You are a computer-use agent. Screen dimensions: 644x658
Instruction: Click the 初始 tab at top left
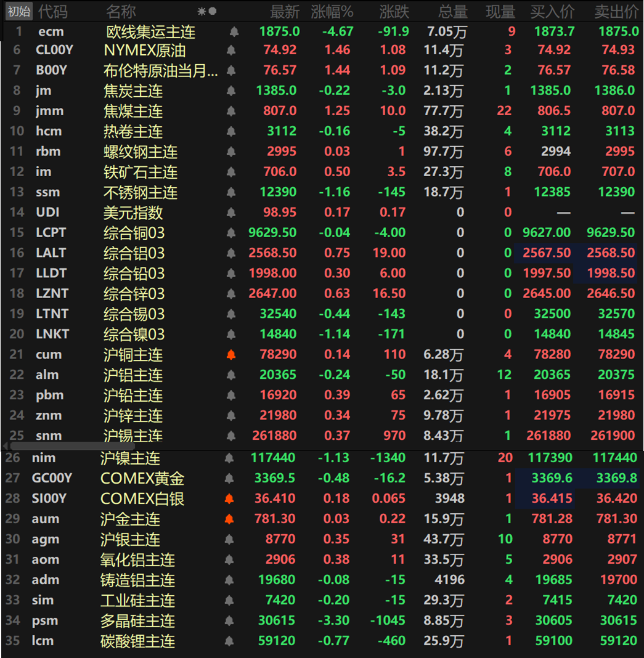(18, 11)
